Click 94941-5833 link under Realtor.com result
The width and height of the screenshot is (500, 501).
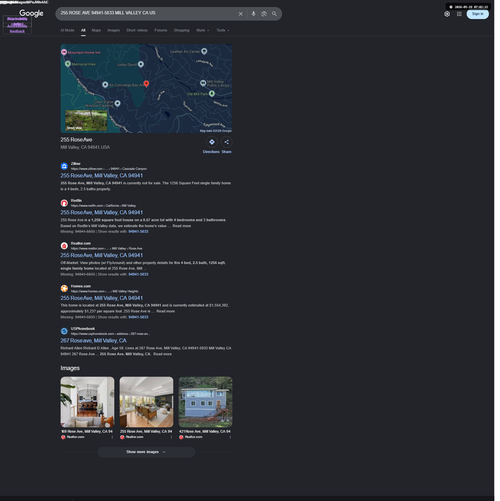click(x=138, y=274)
